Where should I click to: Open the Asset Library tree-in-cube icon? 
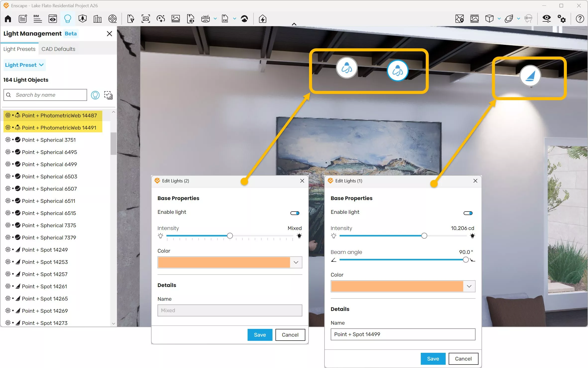point(82,19)
